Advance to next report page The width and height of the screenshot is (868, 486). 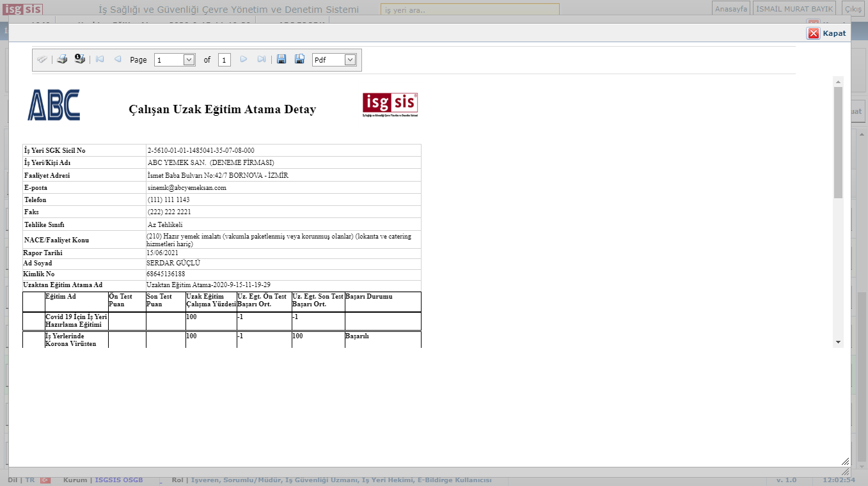coord(244,59)
